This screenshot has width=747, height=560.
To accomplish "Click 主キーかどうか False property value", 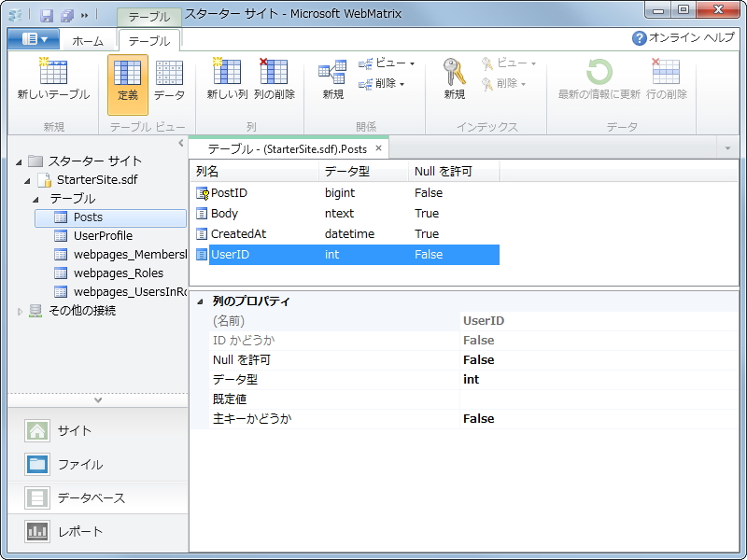I will point(599,418).
